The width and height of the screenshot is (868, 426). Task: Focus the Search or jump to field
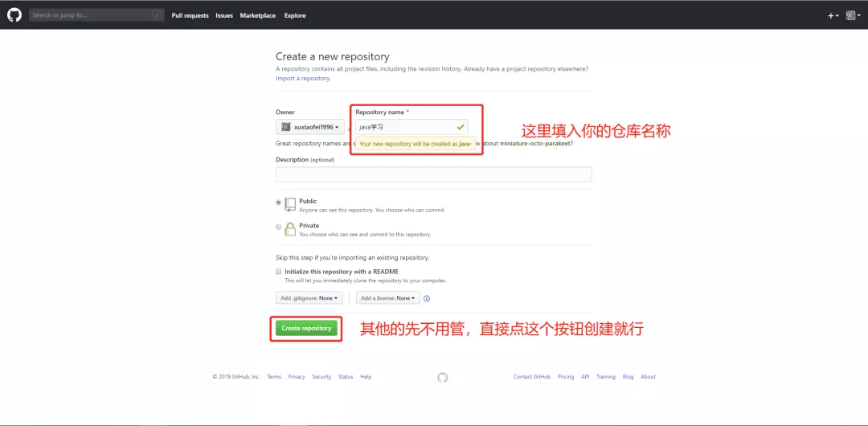tap(96, 15)
